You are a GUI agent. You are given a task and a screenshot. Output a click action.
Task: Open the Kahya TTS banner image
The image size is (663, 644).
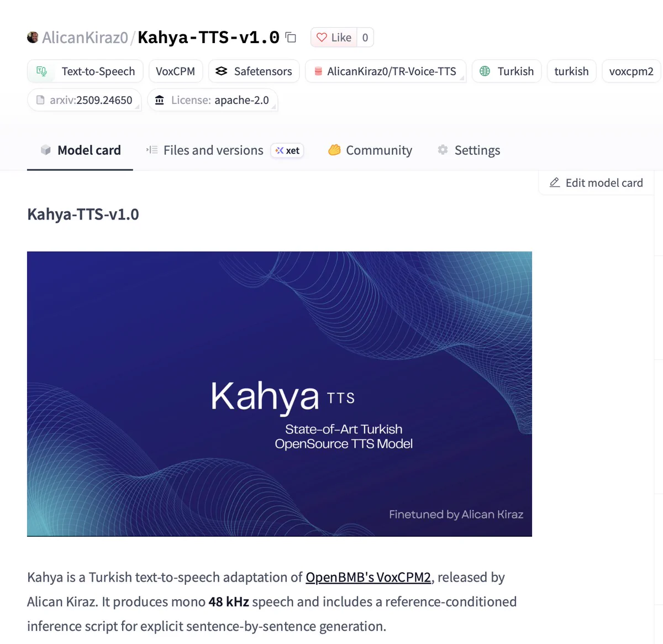point(280,394)
